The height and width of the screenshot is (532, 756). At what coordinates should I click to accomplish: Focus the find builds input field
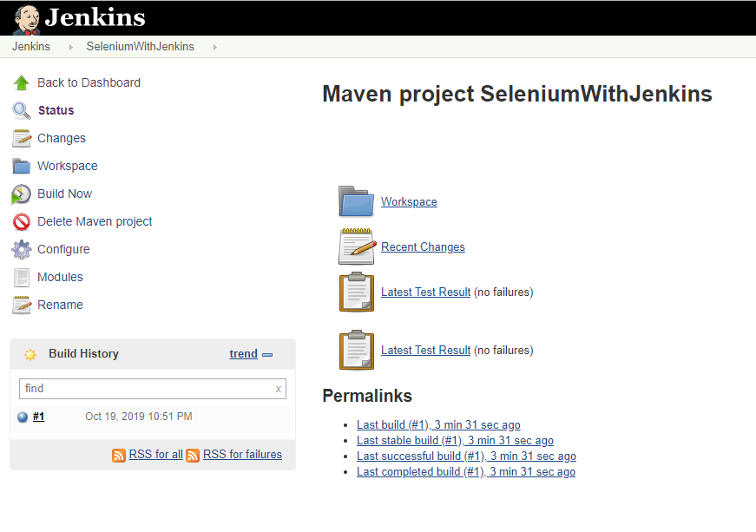(x=153, y=389)
